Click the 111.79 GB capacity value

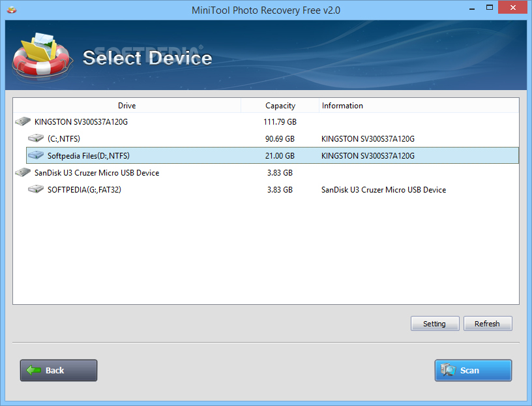tap(280, 121)
